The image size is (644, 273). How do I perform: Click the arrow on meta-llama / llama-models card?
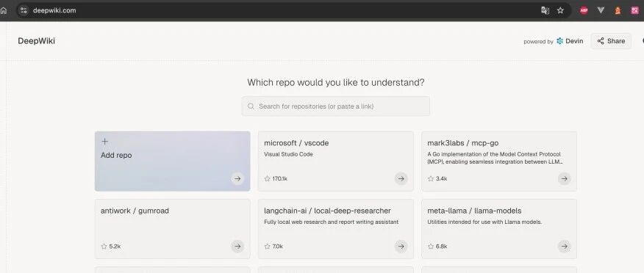tap(565, 247)
